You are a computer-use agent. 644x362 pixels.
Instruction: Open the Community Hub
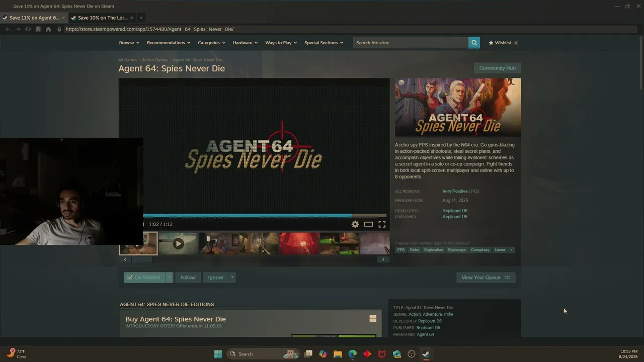tap(497, 68)
